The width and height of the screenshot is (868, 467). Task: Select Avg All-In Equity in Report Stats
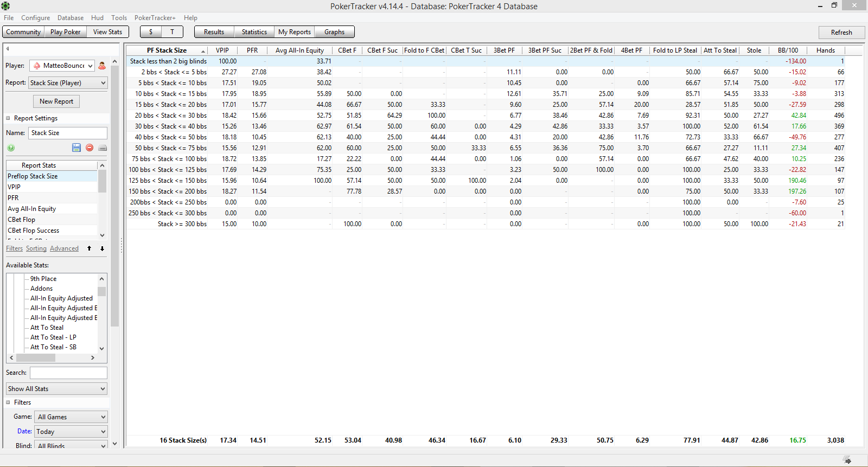(x=52, y=209)
